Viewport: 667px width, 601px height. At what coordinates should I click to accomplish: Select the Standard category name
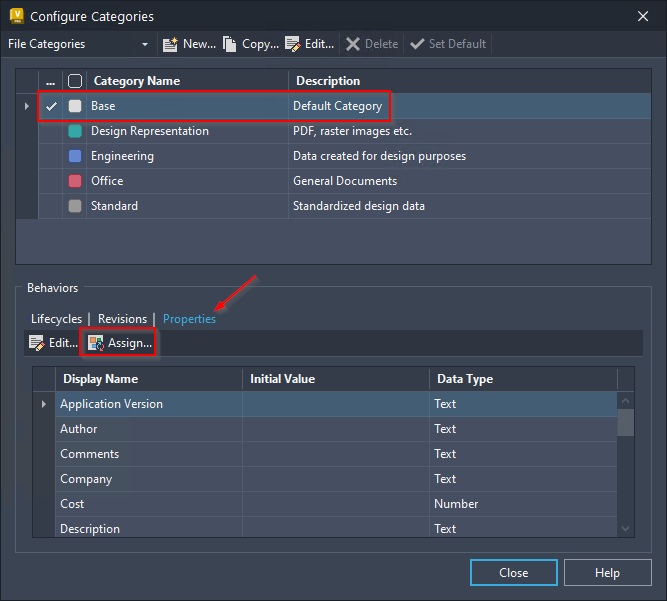[x=114, y=206]
